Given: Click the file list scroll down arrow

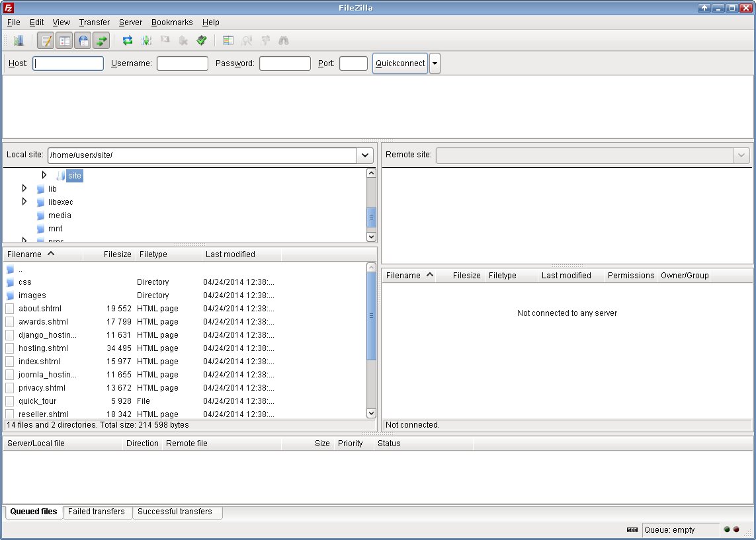Looking at the screenshot, I should (x=371, y=413).
